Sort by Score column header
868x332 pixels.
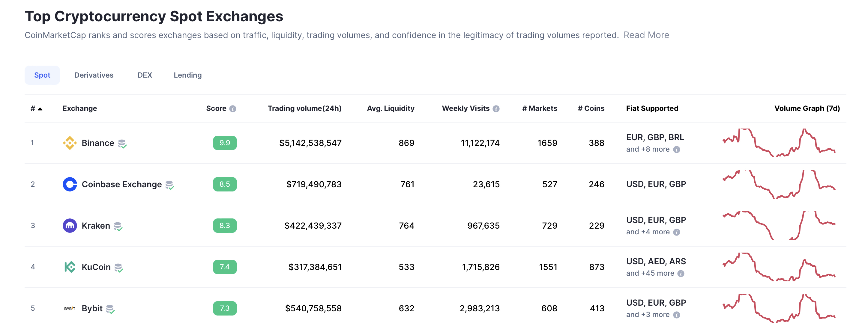[x=216, y=108]
